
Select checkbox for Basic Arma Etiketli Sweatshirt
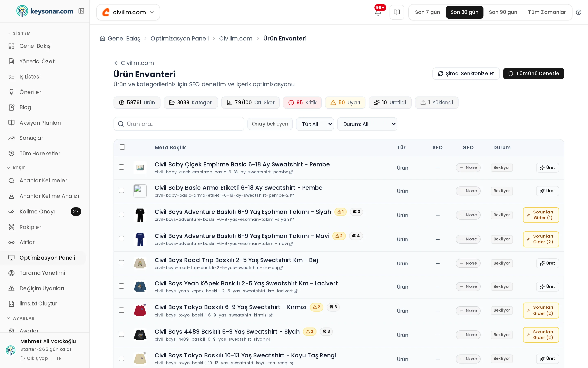pos(121,190)
